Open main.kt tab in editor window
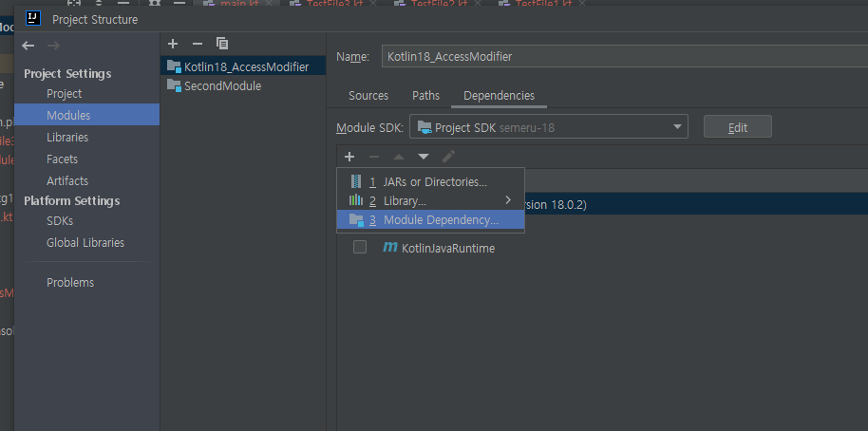This screenshot has width=868, height=431. pyautogui.click(x=236, y=3)
